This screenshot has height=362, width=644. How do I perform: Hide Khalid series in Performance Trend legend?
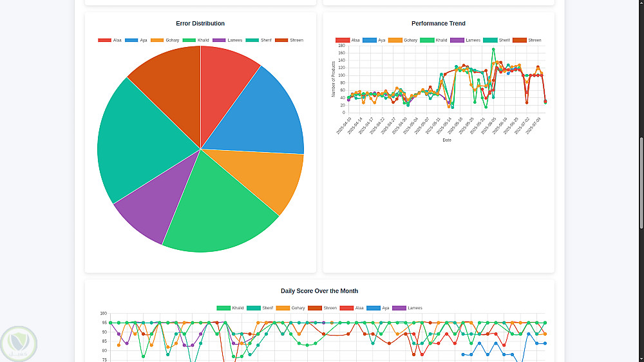click(x=433, y=41)
